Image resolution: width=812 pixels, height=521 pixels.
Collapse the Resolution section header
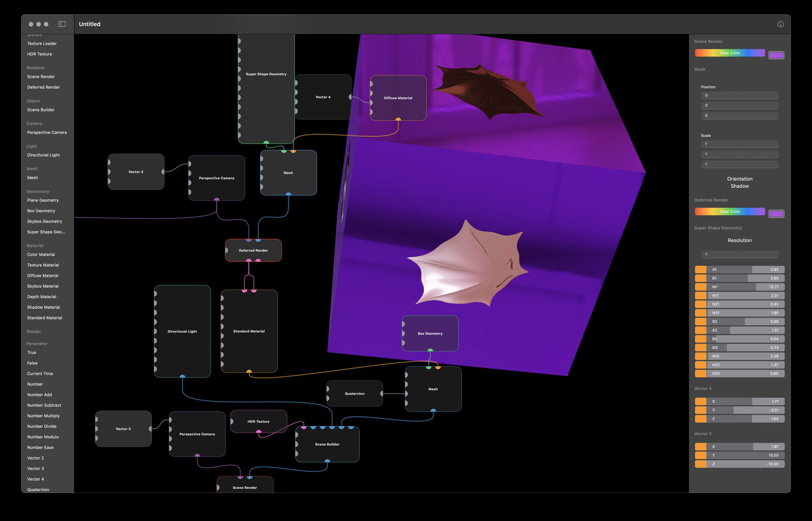click(739, 240)
